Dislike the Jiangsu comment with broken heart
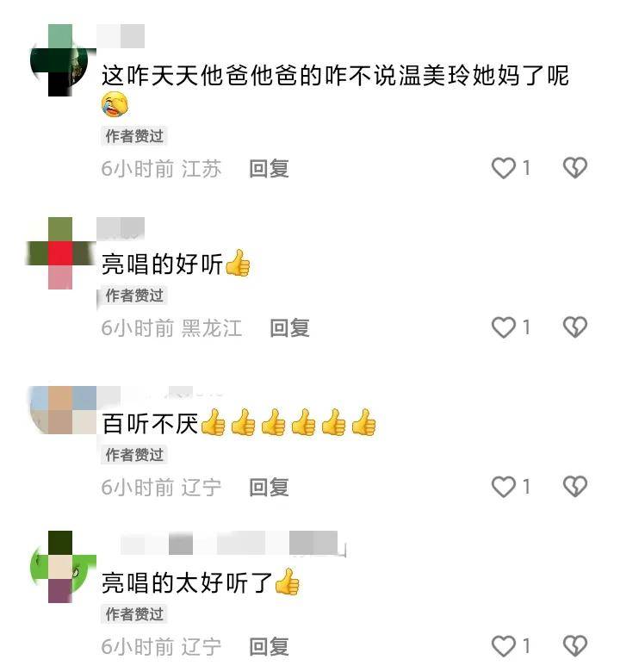The image size is (620, 672). [x=575, y=168]
